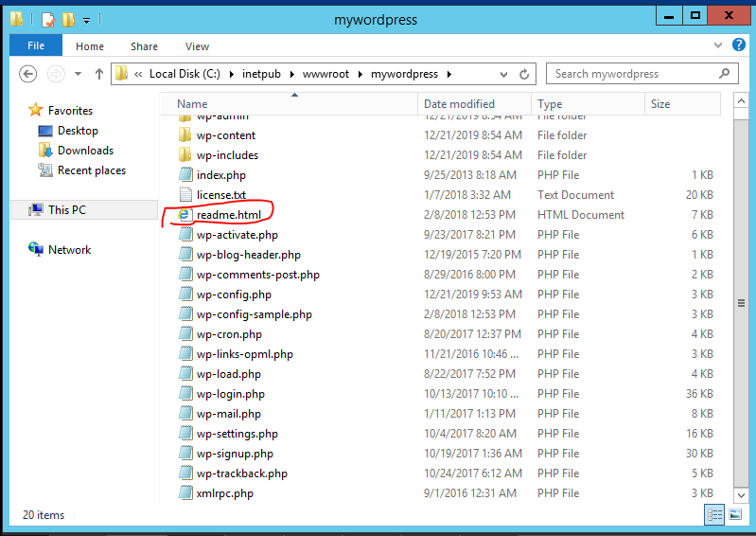This screenshot has height=536, width=756.
Task: Select the index.php file icon
Action: tap(185, 174)
